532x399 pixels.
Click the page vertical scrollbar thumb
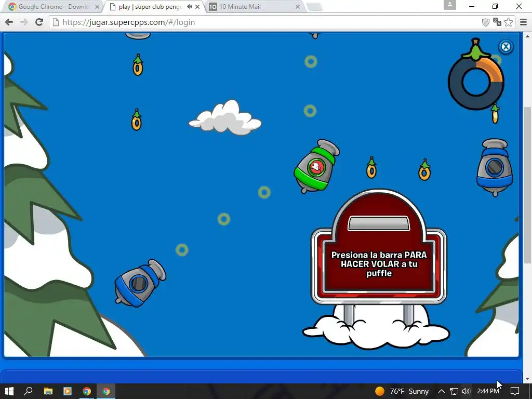click(x=527, y=185)
